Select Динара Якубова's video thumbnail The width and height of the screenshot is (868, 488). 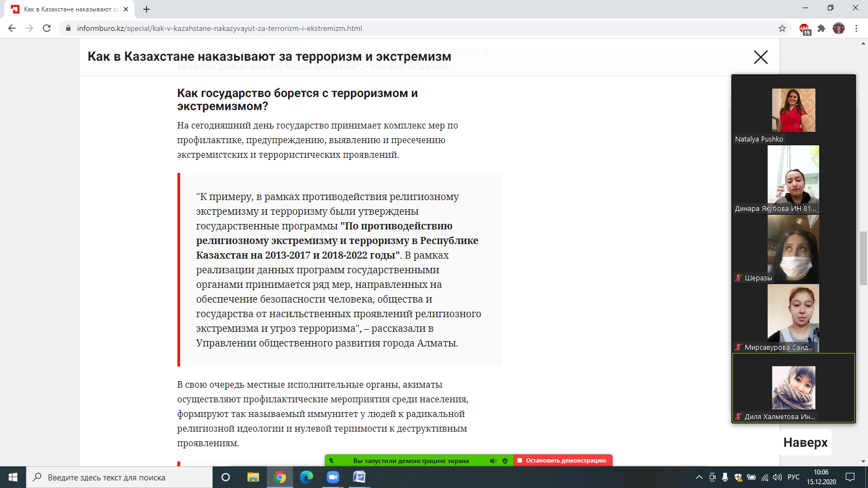click(x=794, y=179)
